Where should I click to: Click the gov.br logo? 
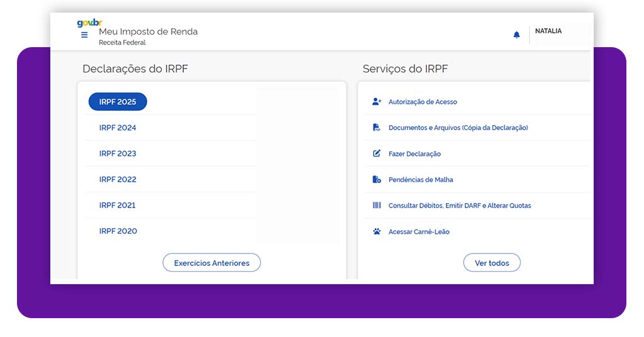pyautogui.click(x=89, y=23)
